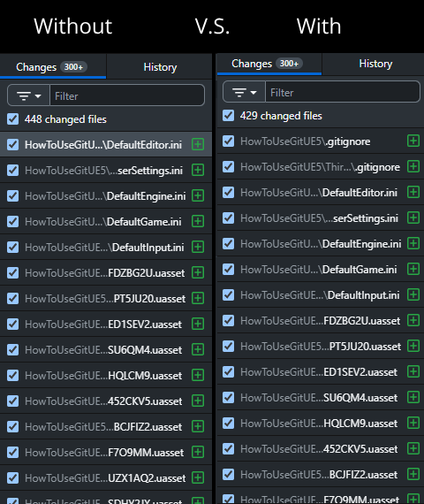The image size is (424, 504).
Task: Select HQLCM9.uasset file in the With panel
Action: (321, 424)
